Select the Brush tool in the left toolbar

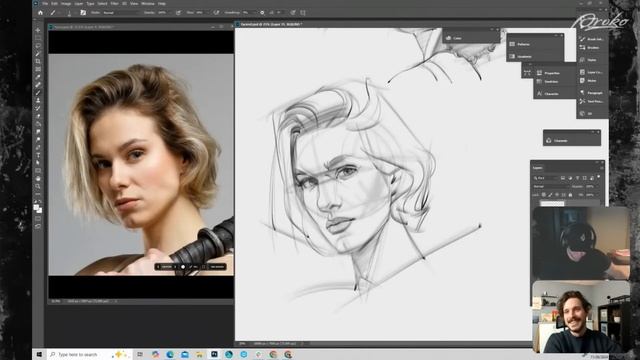[x=38, y=93]
